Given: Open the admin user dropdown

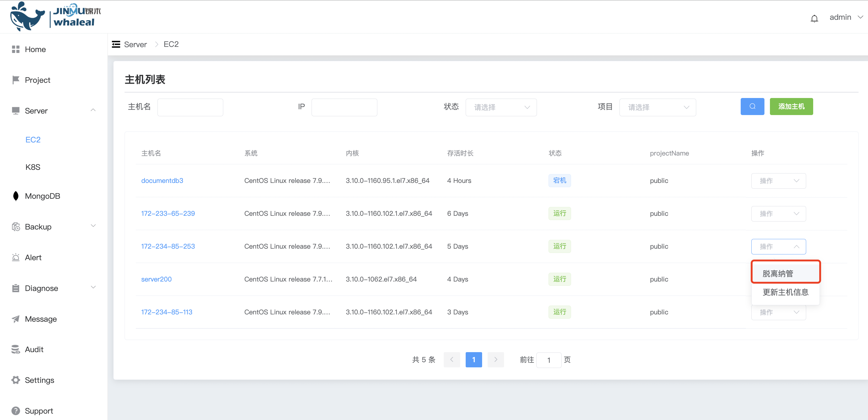Looking at the screenshot, I should click(x=846, y=17).
